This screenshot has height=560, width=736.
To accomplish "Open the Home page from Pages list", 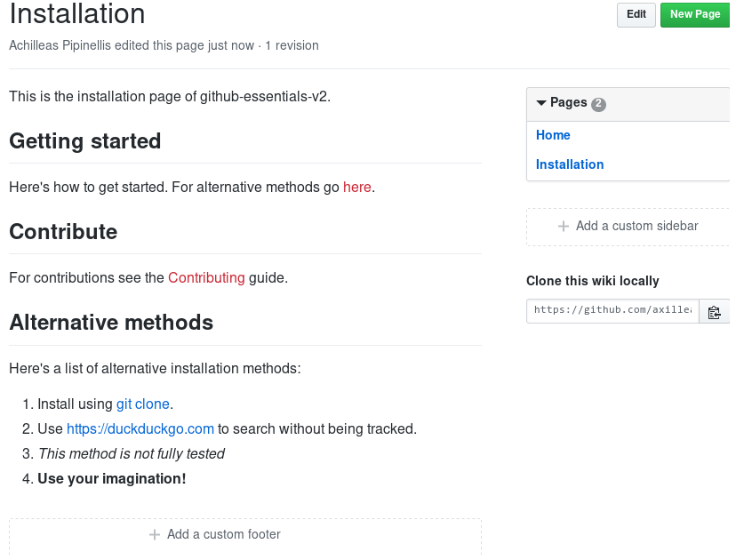I will coord(553,135).
